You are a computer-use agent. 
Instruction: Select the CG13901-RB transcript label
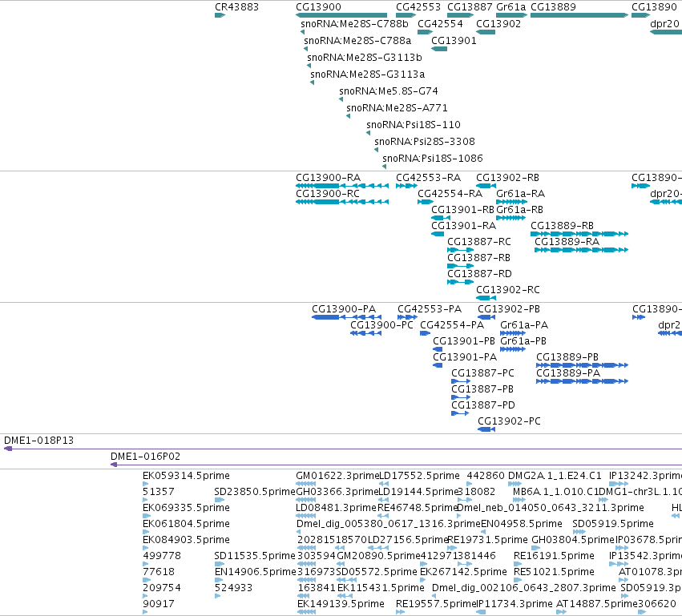pyautogui.click(x=462, y=210)
